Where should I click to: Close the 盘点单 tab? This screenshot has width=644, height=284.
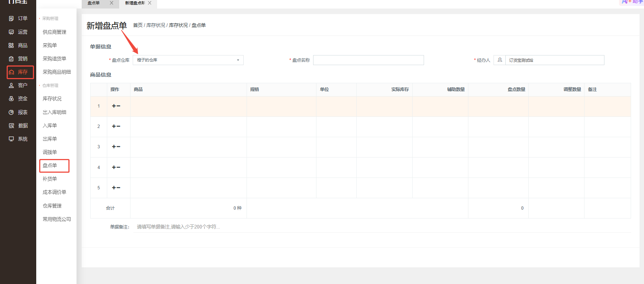(x=112, y=3)
